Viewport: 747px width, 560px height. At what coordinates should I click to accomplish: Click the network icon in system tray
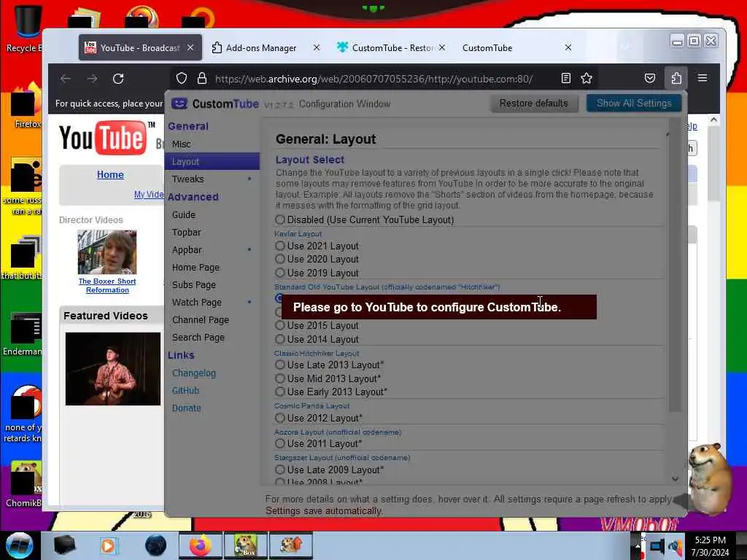[x=657, y=545]
